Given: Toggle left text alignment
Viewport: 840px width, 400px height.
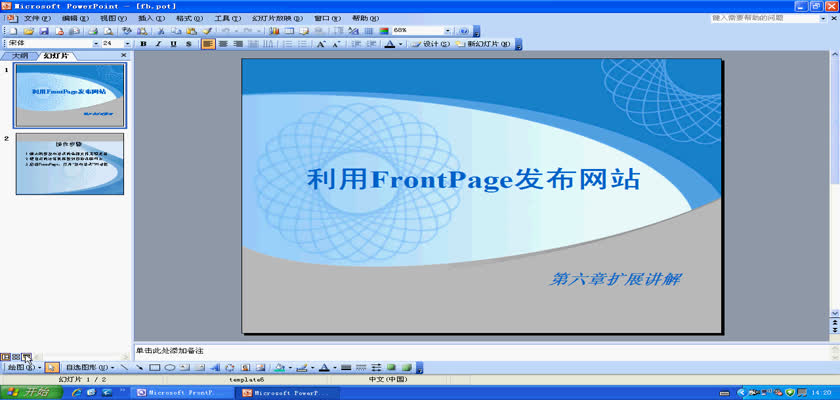Looking at the screenshot, I should point(208,44).
